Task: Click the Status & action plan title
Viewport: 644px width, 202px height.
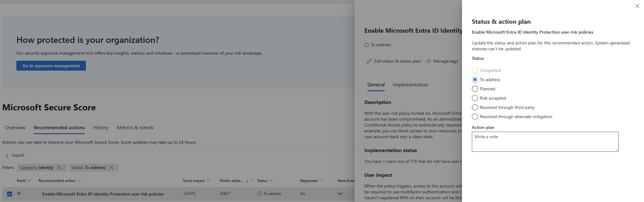Action: point(501,22)
